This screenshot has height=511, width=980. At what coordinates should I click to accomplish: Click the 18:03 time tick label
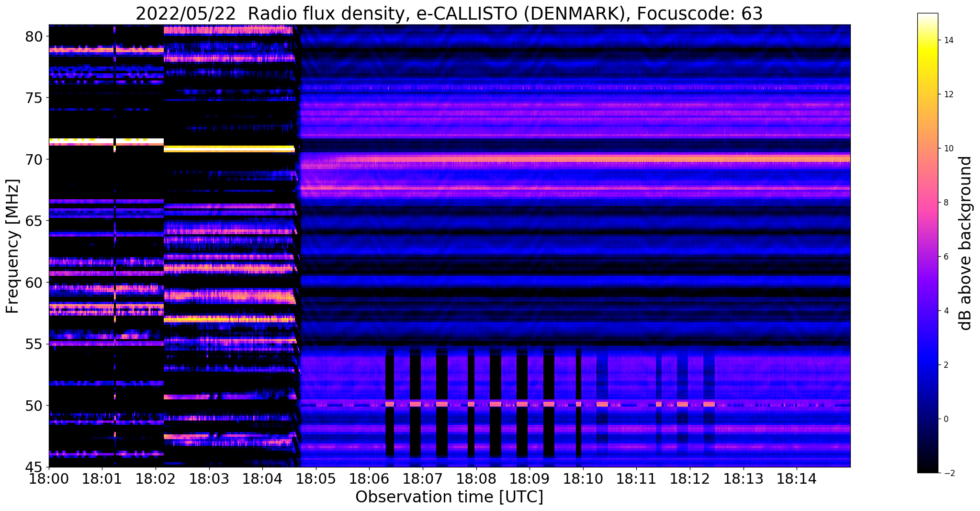(x=209, y=478)
